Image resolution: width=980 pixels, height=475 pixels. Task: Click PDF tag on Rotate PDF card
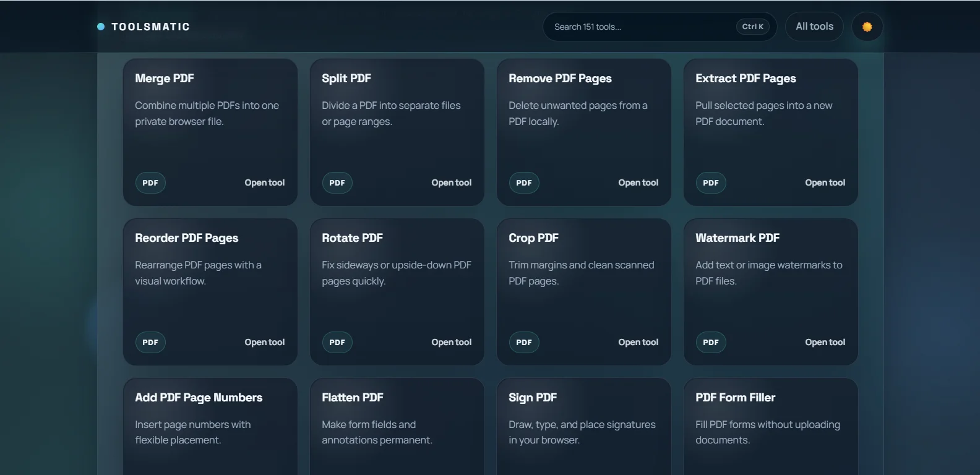(337, 342)
